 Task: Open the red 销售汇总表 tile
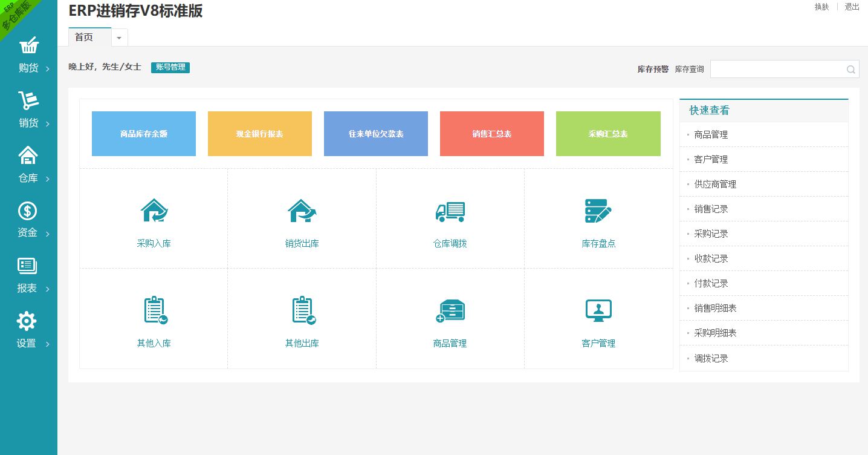pyautogui.click(x=491, y=134)
